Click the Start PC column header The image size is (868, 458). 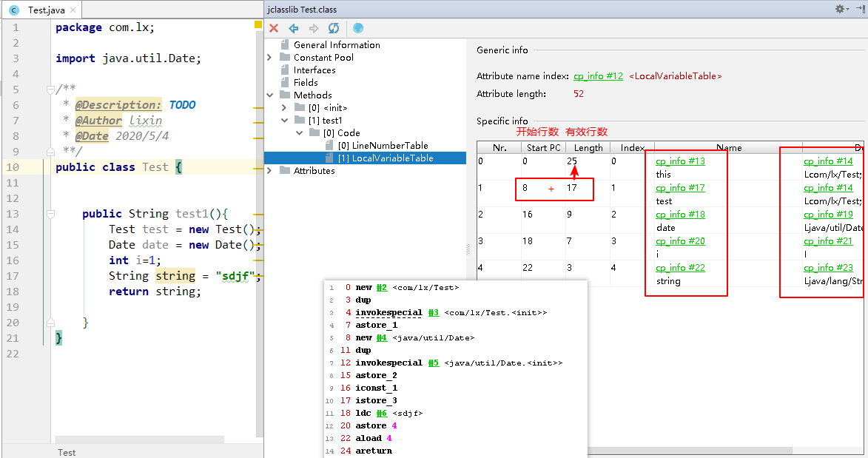(543, 148)
